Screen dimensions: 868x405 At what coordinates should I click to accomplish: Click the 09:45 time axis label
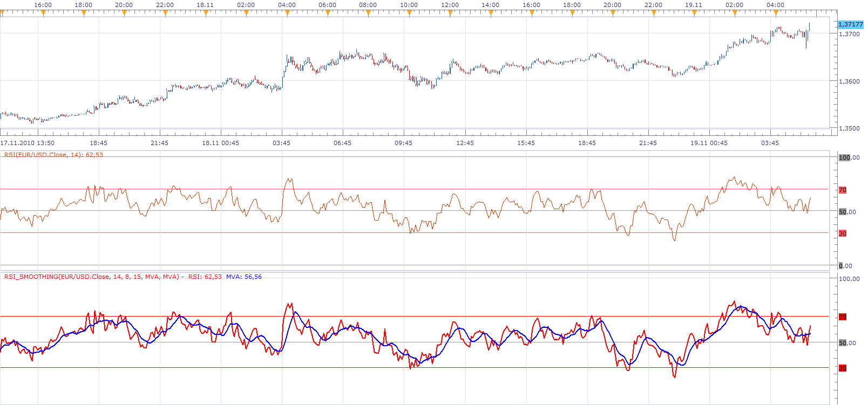[403, 143]
